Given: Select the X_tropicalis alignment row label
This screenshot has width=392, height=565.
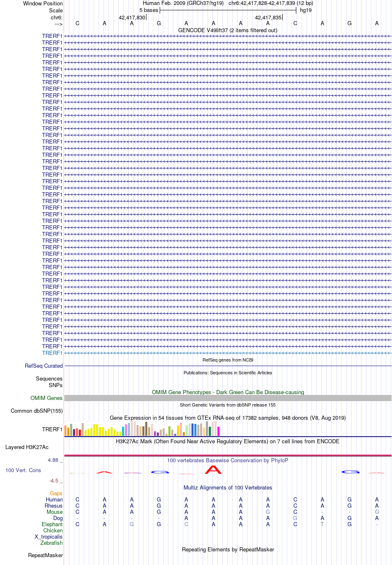Looking at the screenshot, I should [x=49, y=537].
